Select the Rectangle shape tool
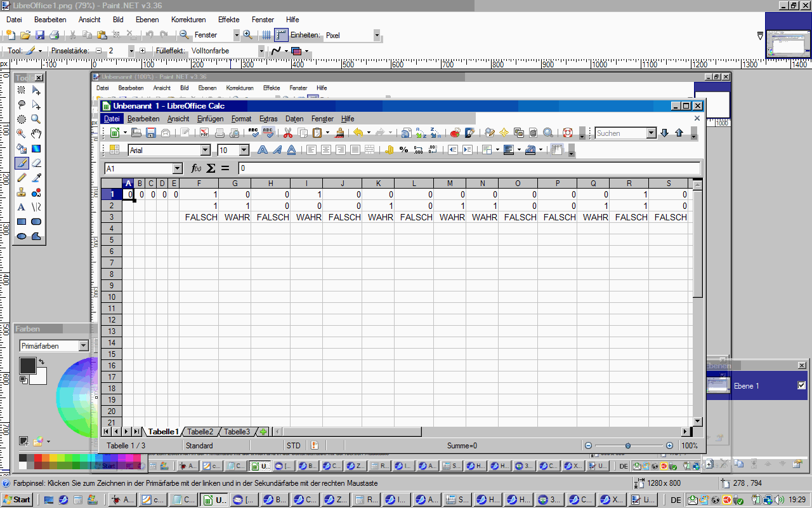The height and width of the screenshot is (508, 812). [x=22, y=222]
